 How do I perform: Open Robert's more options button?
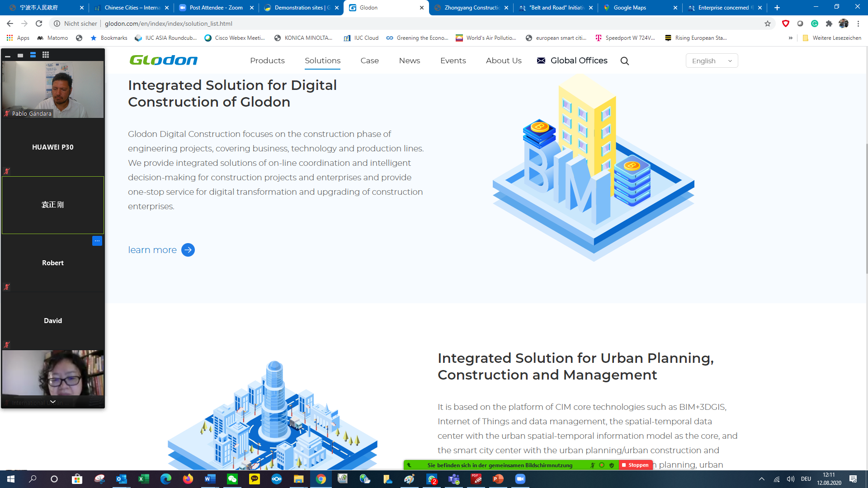(97, 241)
